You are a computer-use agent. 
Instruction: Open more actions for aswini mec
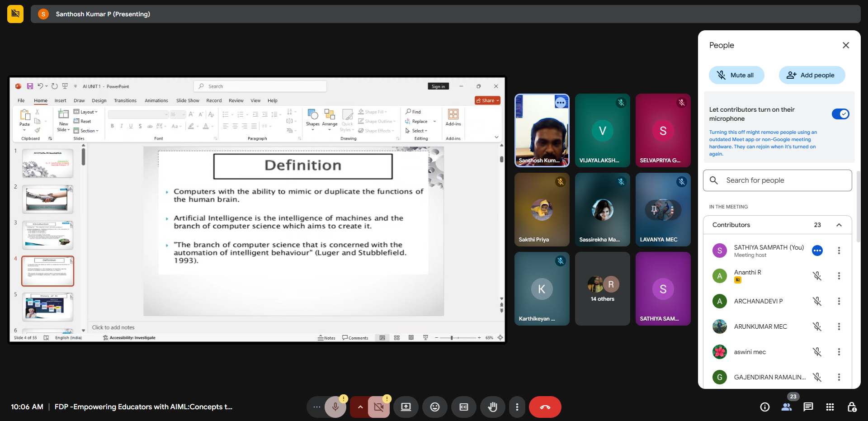point(839,352)
